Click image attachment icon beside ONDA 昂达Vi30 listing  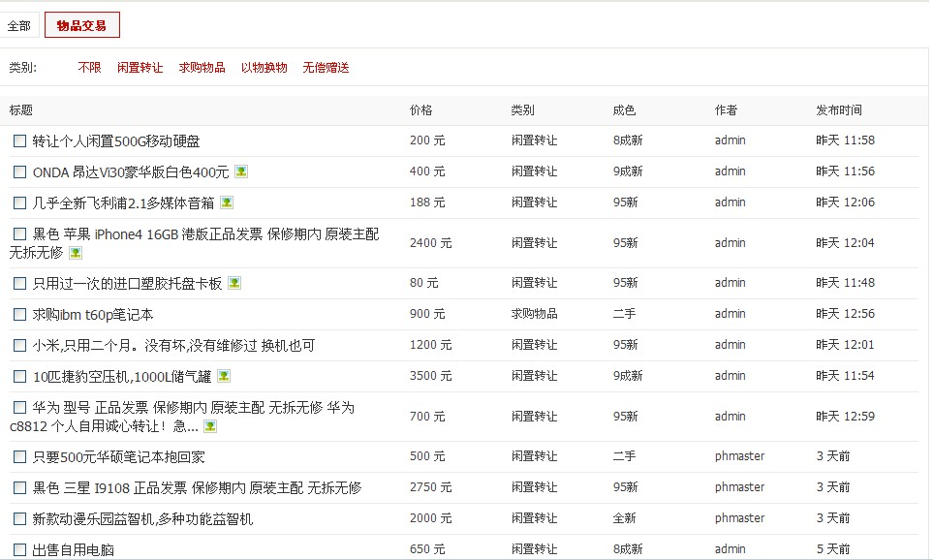[x=241, y=172]
